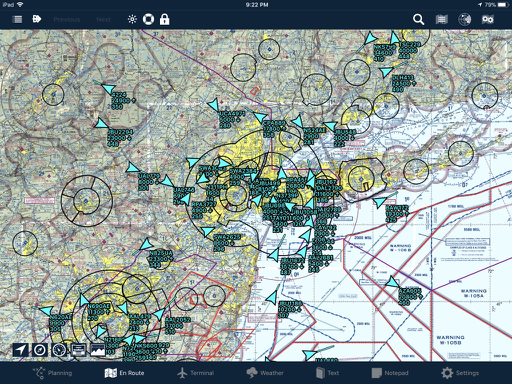Show the gauge instrument panel button

pos(59,350)
